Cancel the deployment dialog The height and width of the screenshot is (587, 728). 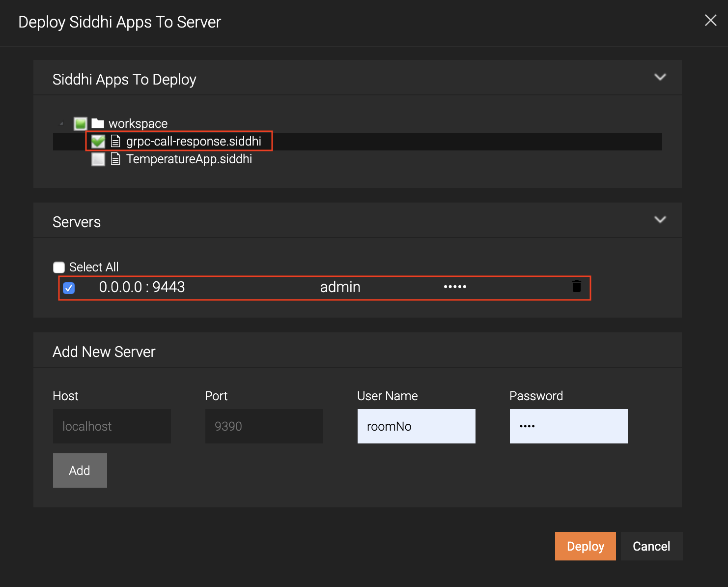[652, 546]
